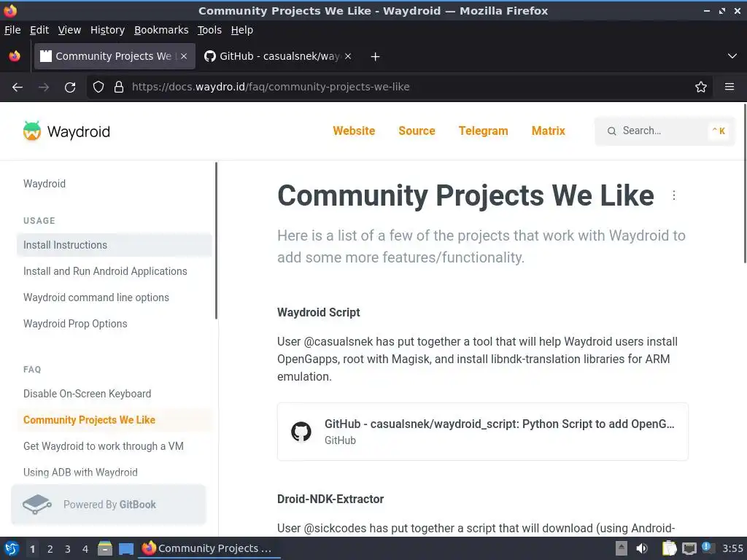747x560 pixels.
Task: Open Get Waydroid to work through a VM
Action: (x=104, y=446)
